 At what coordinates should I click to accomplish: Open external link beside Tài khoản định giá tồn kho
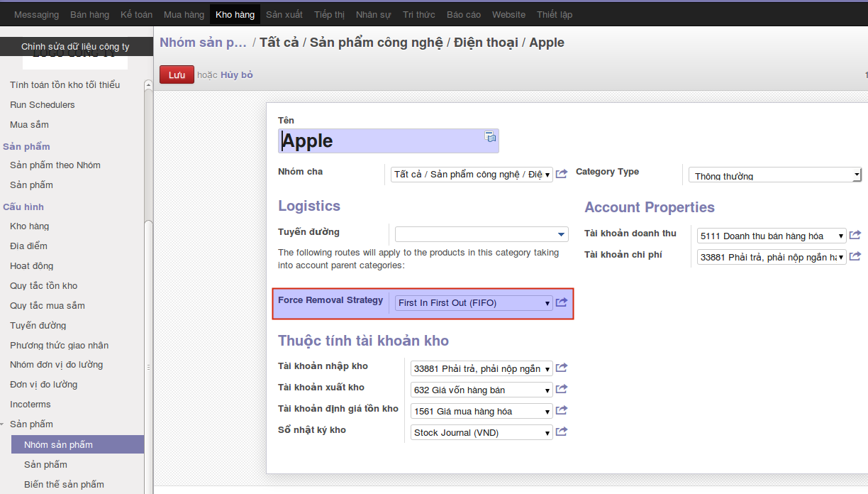click(x=562, y=411)
